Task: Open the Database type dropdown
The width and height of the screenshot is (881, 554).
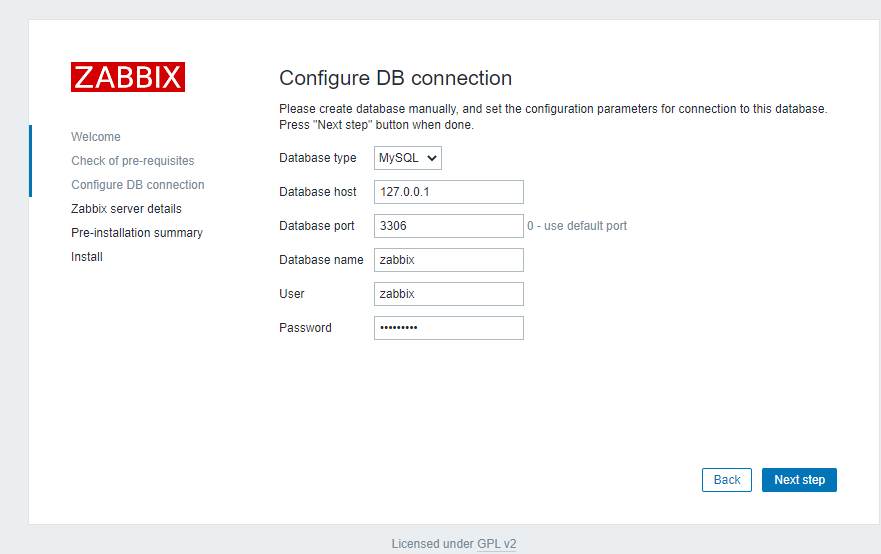Action: (x=408, y=158)
